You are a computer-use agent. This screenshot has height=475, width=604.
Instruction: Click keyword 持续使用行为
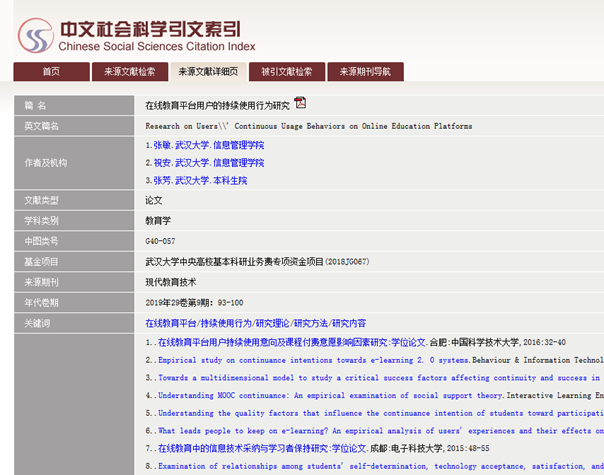coord(226,323)
